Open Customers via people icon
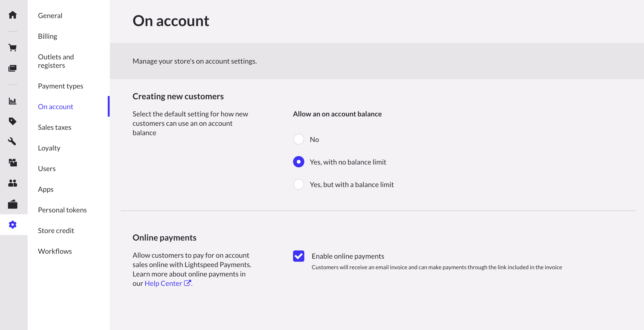Viewport: 644px width, 330px height. click(12, 183)
